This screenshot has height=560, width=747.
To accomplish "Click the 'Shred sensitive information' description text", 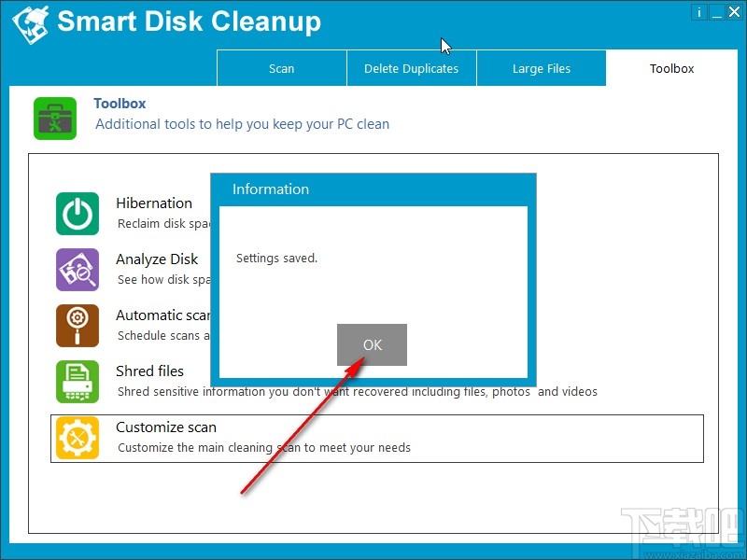I will 358,391.
